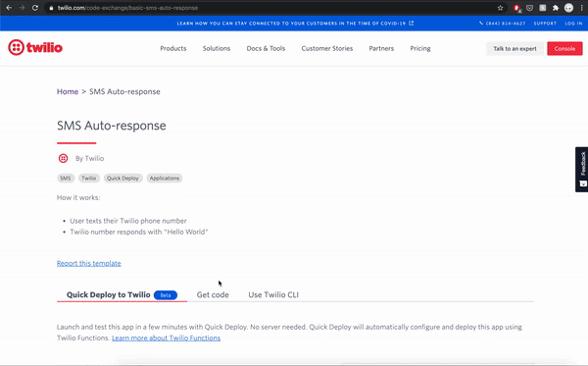Open the Solutions menu
The height and width of the screenshot is (366, 588).
pyautogui.click(x=217, y=48)
